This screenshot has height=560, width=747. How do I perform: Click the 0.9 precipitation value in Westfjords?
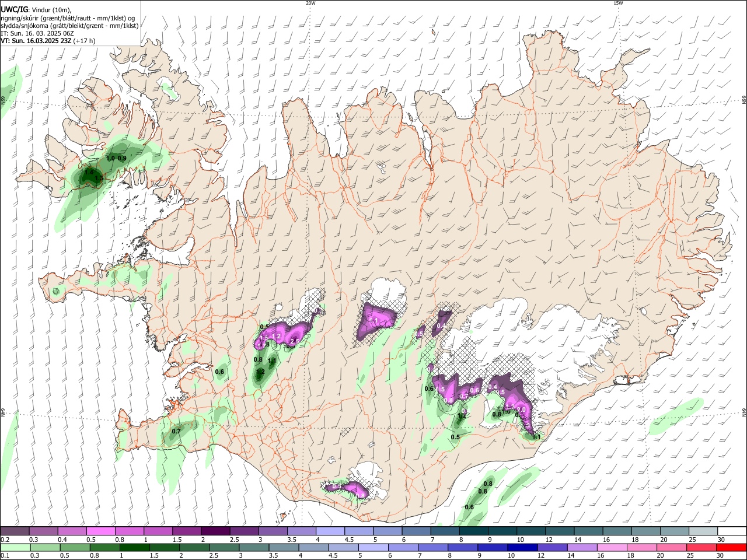pos(122,158)
